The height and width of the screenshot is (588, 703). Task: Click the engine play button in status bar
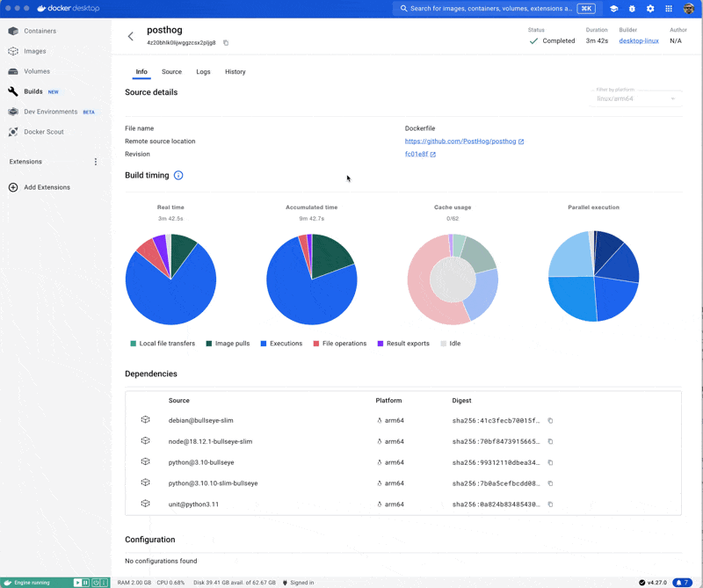[77, 583]
